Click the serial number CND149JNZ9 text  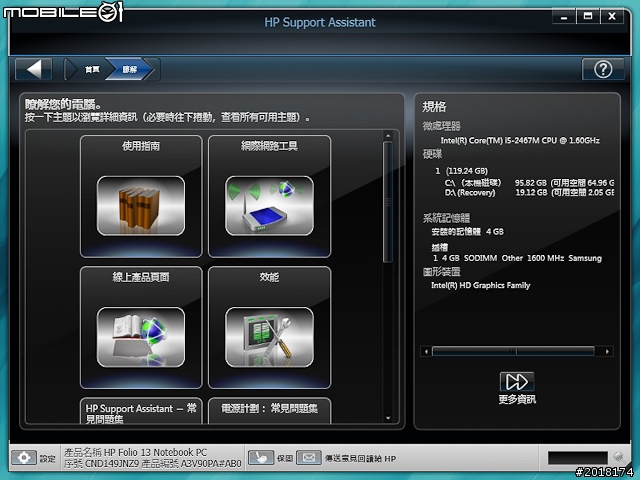(x=111, y=464)
